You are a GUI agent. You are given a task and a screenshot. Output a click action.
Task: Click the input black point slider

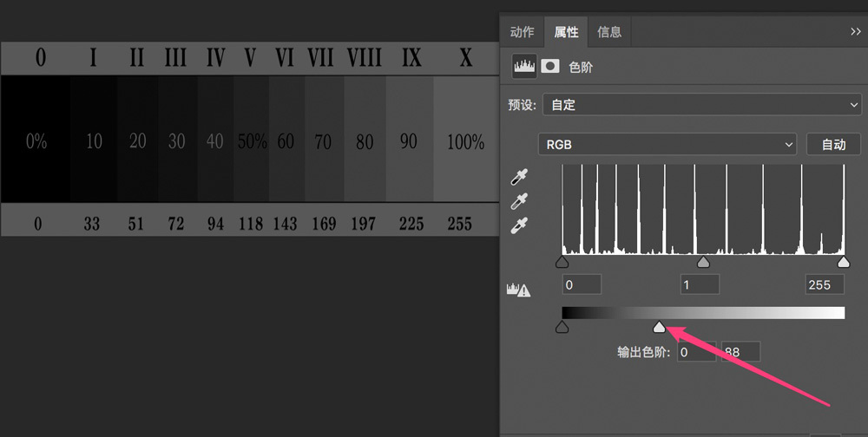pos(562,262)
